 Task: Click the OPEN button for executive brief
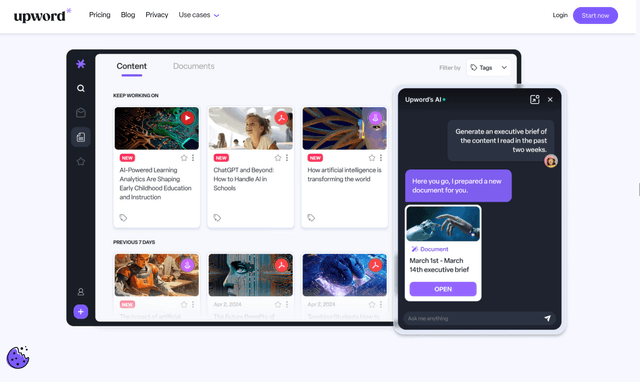443,289
